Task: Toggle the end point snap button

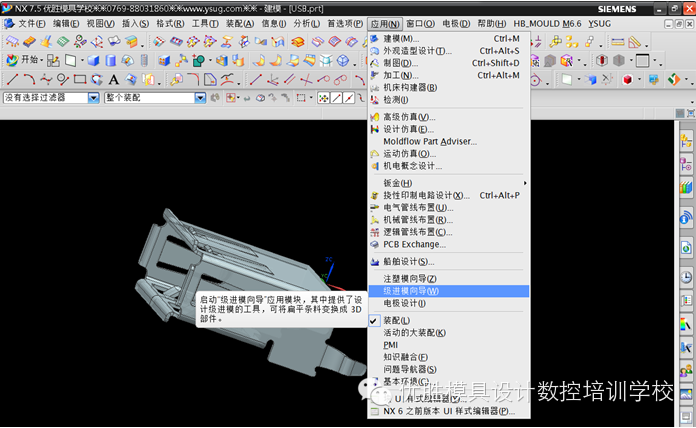Action: click(336, 98)
